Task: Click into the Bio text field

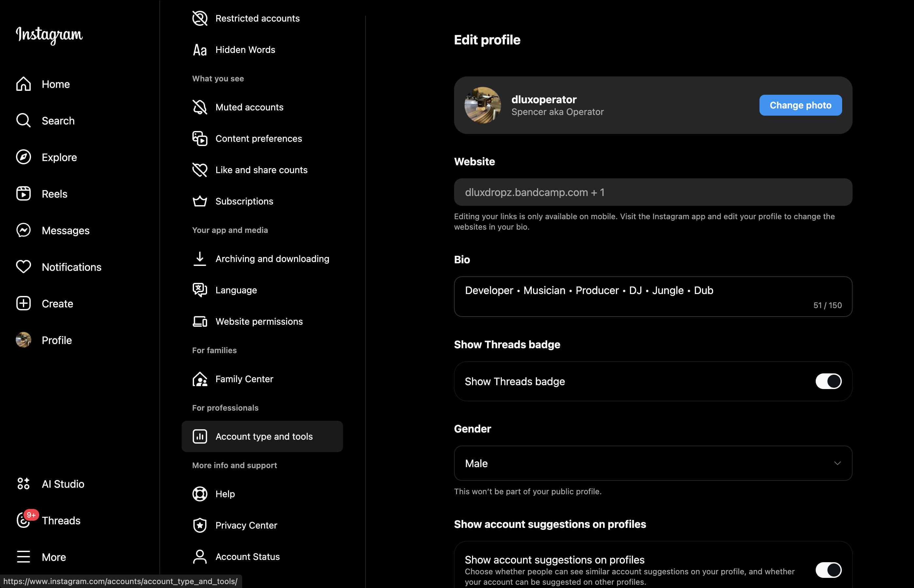Action: click(x=653, y=297)
